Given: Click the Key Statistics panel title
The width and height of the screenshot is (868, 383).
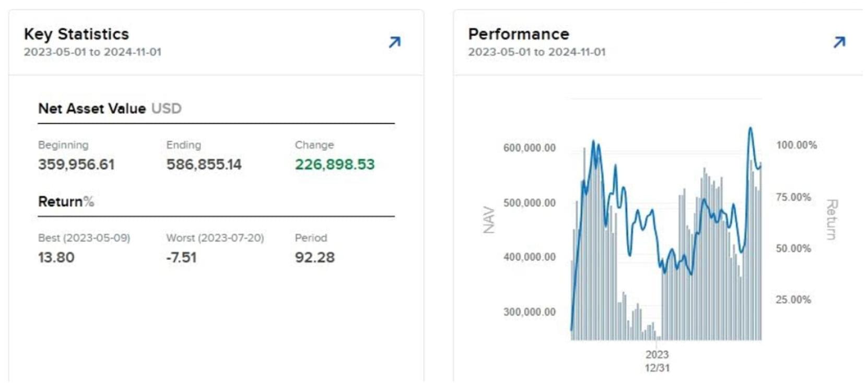Looking at the screenshot, I should pyautogui.click(x=76, y=34).
